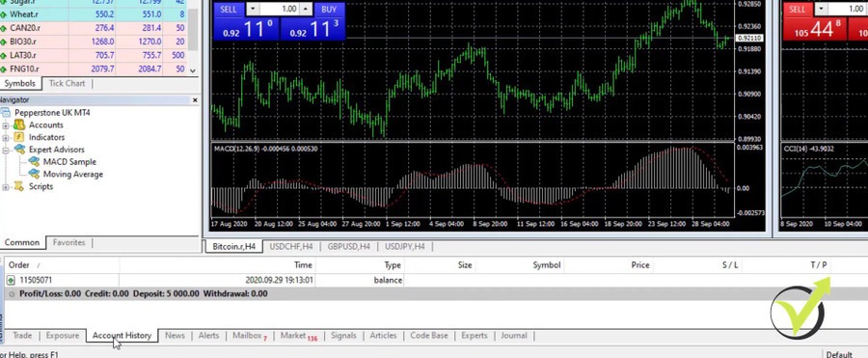Sort history by the Order column header
Image resolution: width=868 pixels, height=358 pixels.
(62, 265)
